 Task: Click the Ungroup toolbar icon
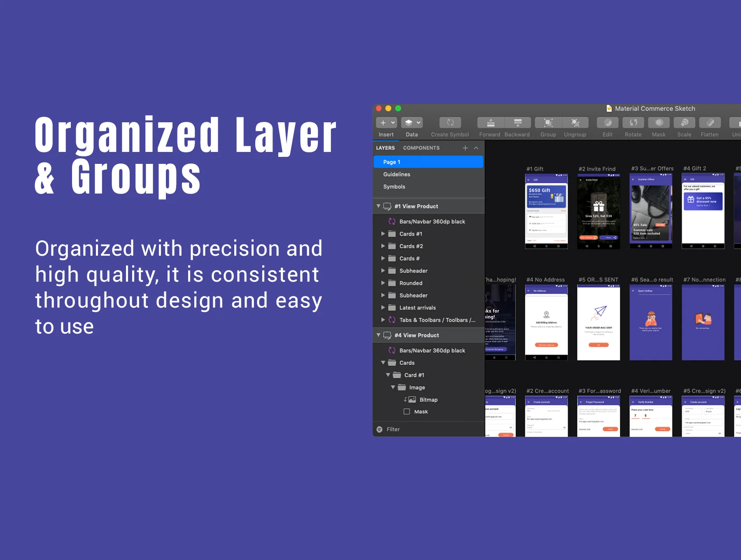575,123
